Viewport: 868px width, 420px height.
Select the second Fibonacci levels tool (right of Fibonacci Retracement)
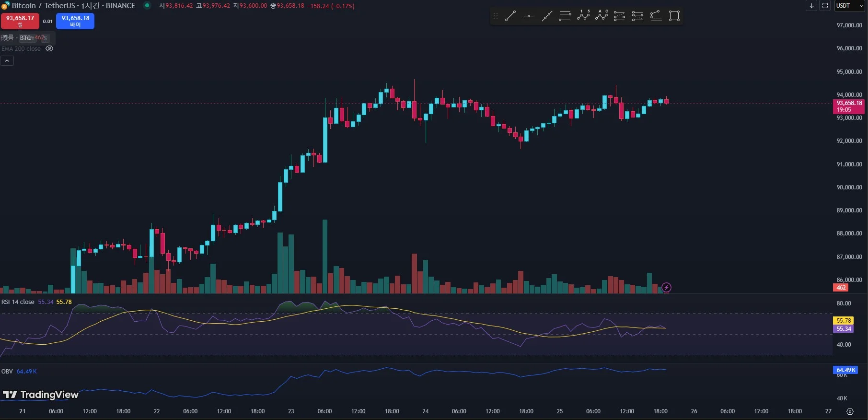[x=637, y=16]
